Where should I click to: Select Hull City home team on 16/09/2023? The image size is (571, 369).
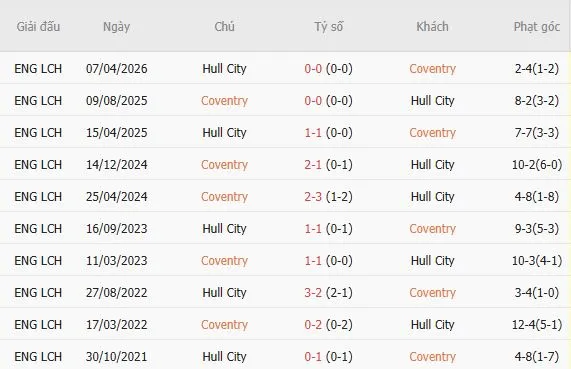pos(224,229)
